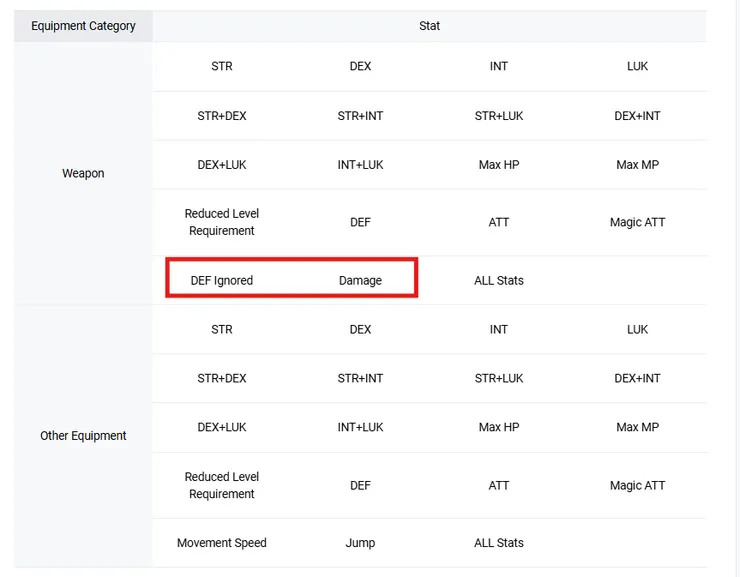The width and height of the screenshot is (740, 577).
Task: Click Movement Speed stat cell
Action: pyautogui.click(x=222, y=543)
